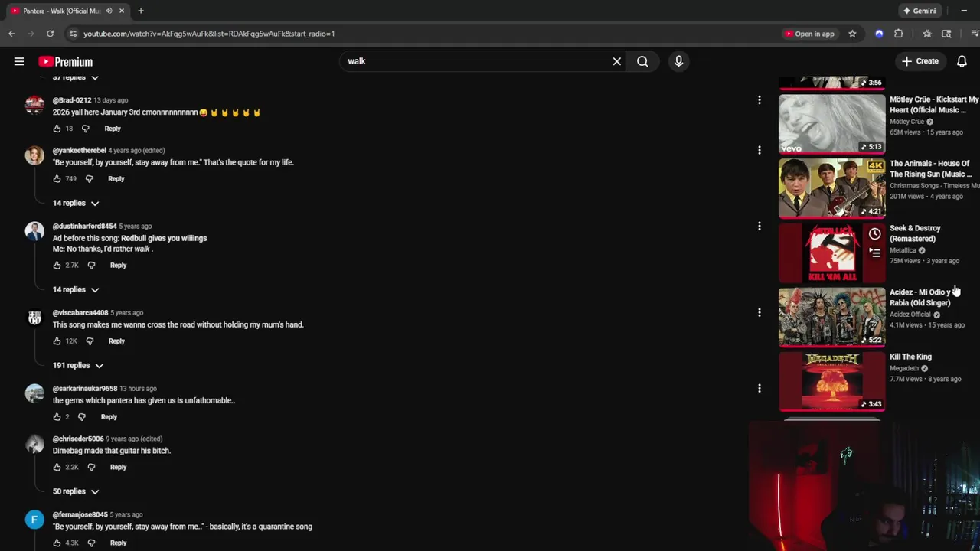This screenshot has height=551, width=980.
Task: Like the @Brad-0212 comment
Action: [x=57, y=129]
